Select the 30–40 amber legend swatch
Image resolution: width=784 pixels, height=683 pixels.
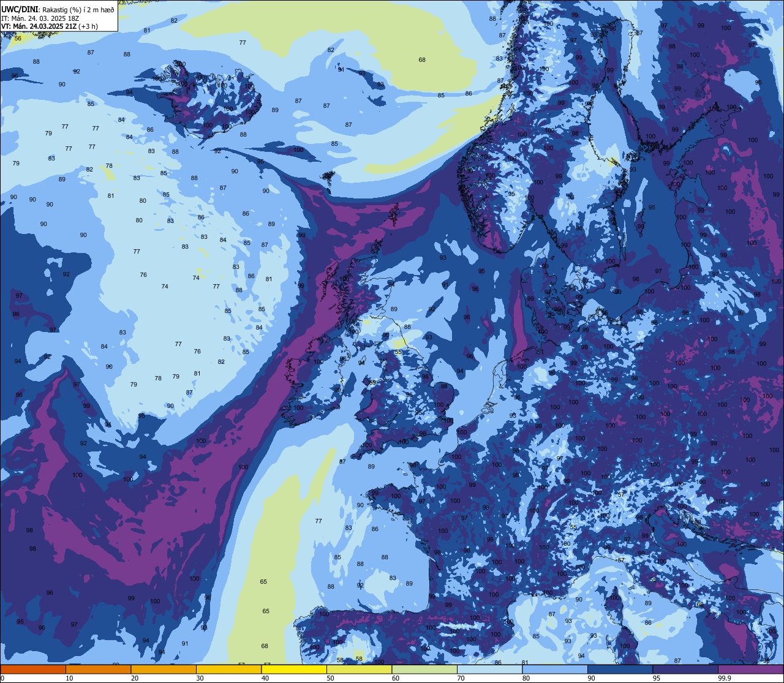click(228, 669)
